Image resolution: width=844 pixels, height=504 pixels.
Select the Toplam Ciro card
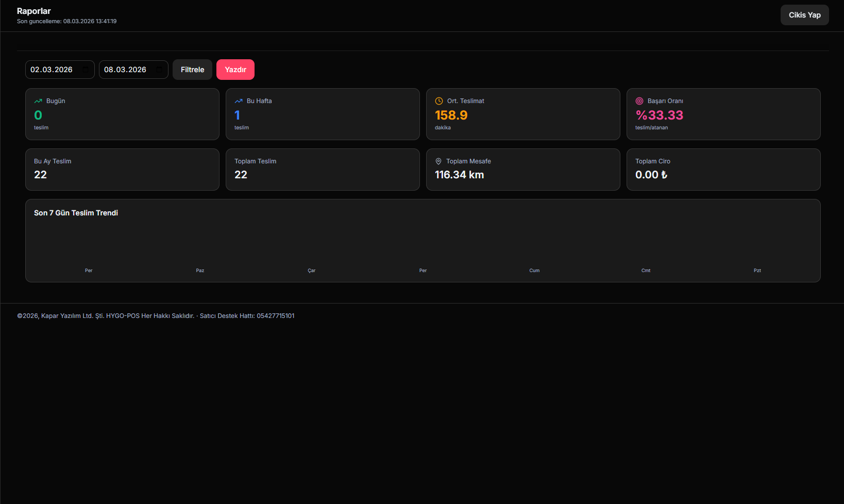[723, 170]
